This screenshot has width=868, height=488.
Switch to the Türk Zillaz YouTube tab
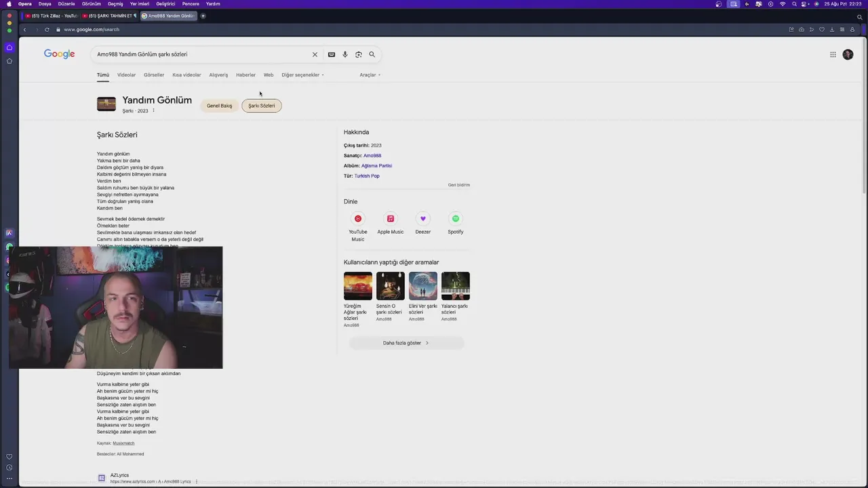(x=52, y=16)
